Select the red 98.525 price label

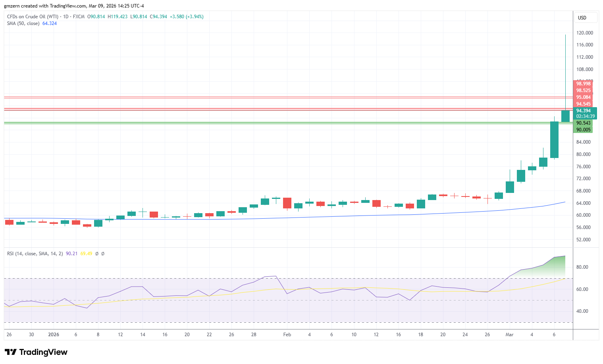583,91
